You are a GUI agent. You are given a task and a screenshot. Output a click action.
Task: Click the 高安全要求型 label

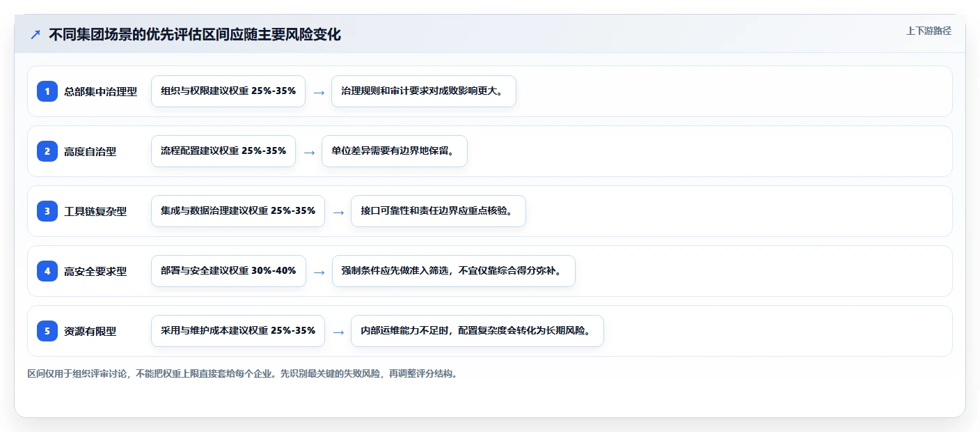95,272
